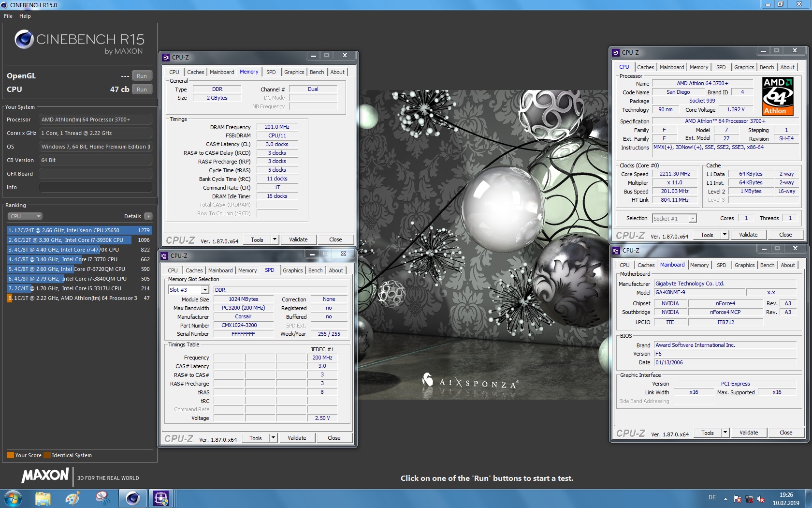Open Tools dropdown arrow in SPD window
The height and width of the screenshot is (508, 812).
273,438
